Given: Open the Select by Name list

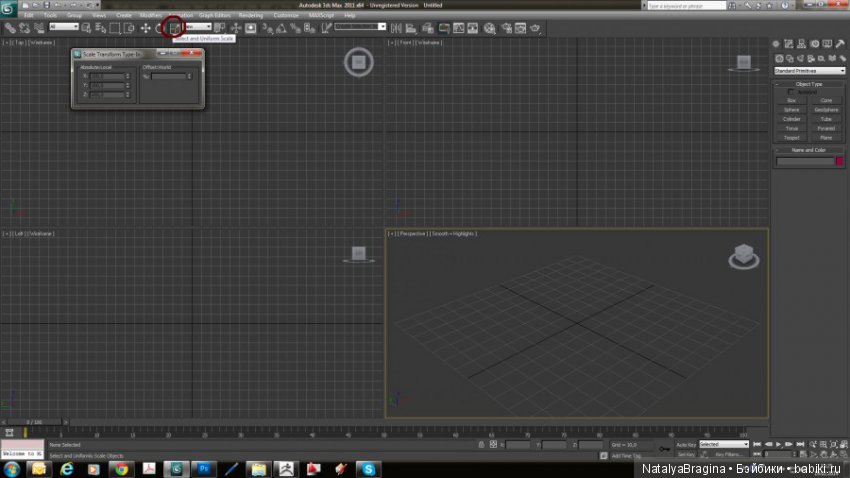Looking at the screenshot, I should [100, 28].
